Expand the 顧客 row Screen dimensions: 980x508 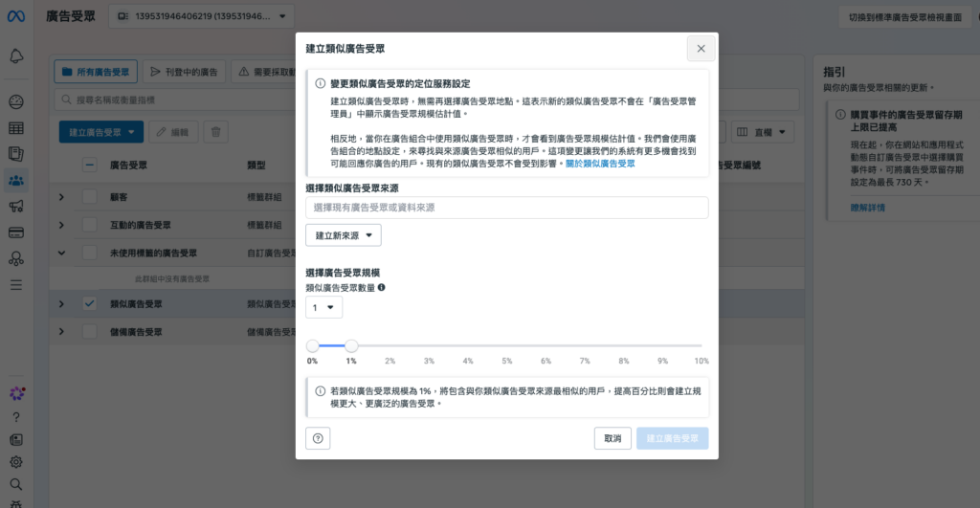(61, 197)
